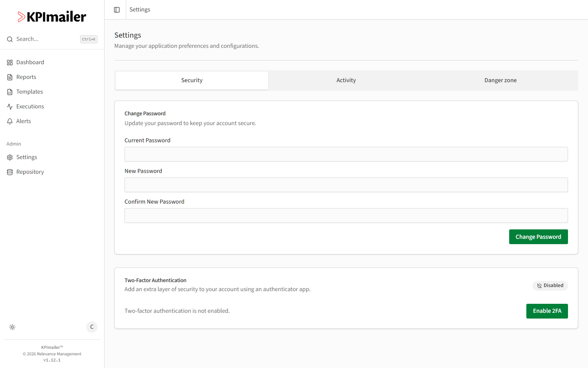
Task: Click the search magnifier icon
Action: pos(10,39)
